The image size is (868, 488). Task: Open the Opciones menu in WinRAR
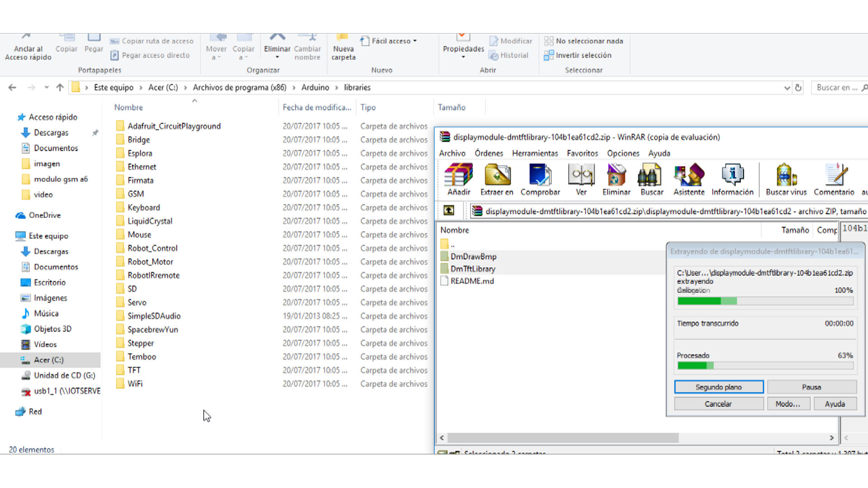[x=623, y=153]
